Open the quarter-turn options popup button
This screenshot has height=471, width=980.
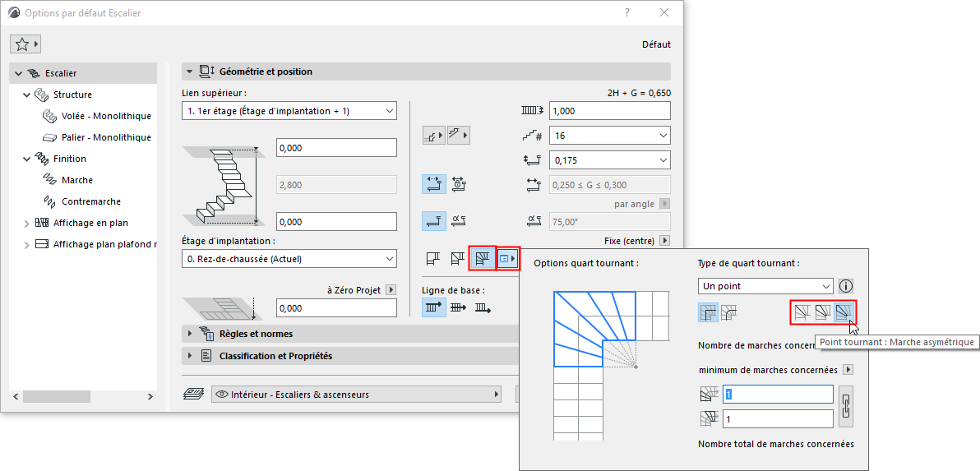pyautogui.click(x=509, y=260)
